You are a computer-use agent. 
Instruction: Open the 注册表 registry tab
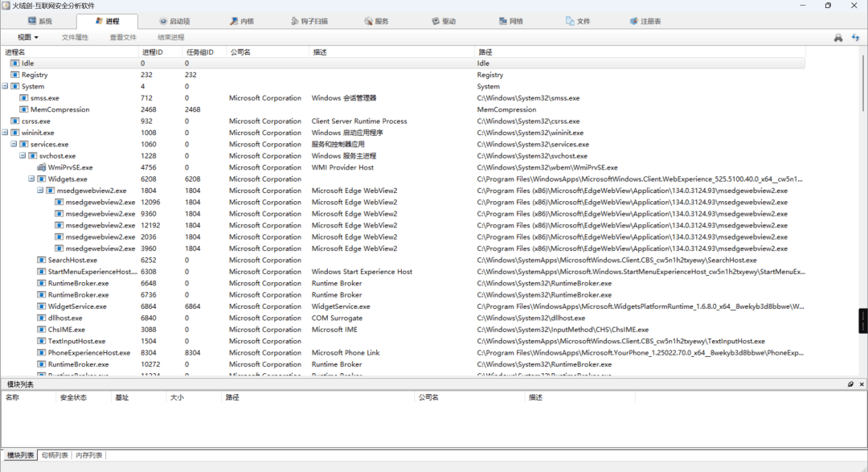pos(645,21)
